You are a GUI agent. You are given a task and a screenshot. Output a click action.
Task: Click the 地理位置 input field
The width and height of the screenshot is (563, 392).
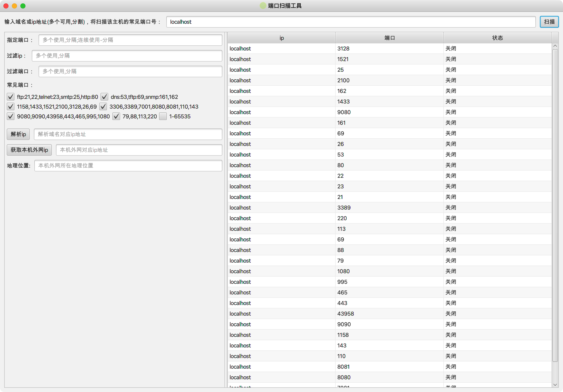click(x=128, y=165)
